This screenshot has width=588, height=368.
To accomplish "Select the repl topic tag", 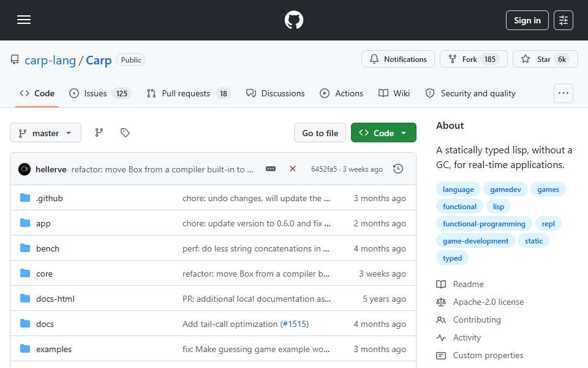I will [x=548, y=224].
